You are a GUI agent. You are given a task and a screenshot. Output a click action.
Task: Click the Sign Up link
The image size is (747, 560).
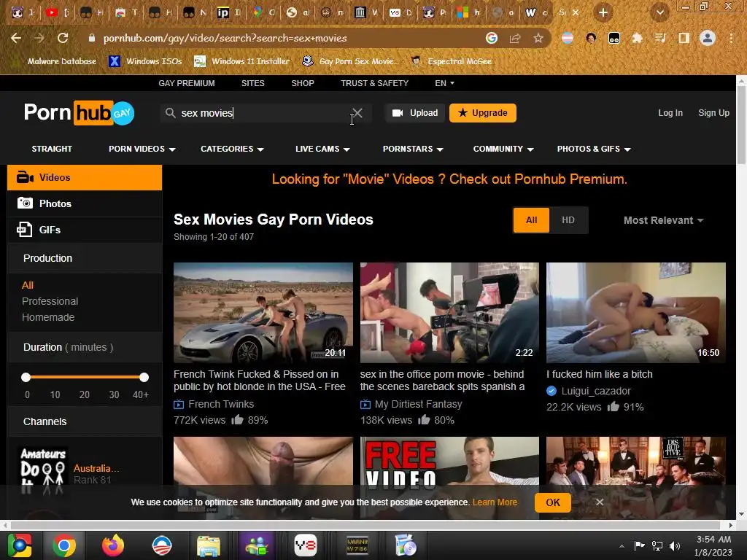coord(713,113)
